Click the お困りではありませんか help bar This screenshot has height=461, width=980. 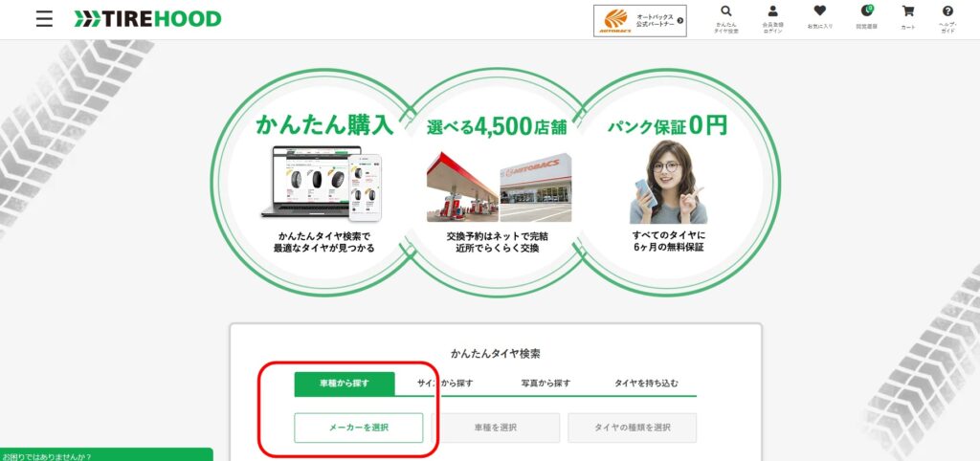pyautogui.click(x=106, y=454)
